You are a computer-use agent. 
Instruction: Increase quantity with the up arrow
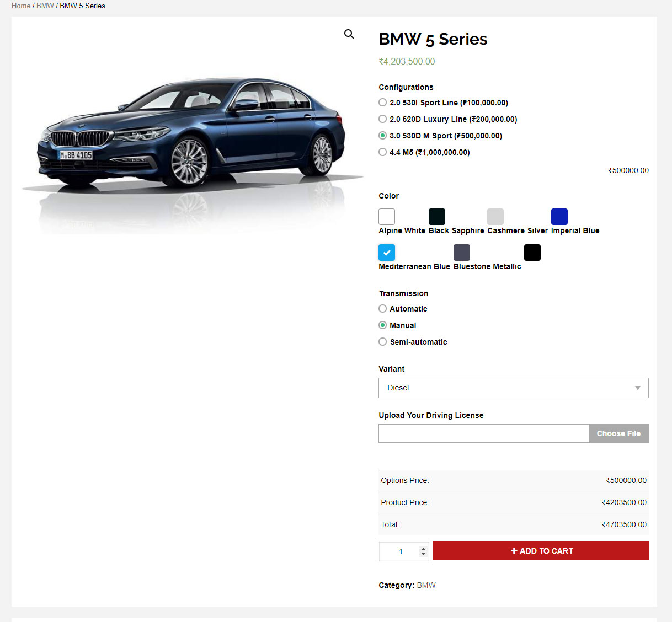click(423, 549)
